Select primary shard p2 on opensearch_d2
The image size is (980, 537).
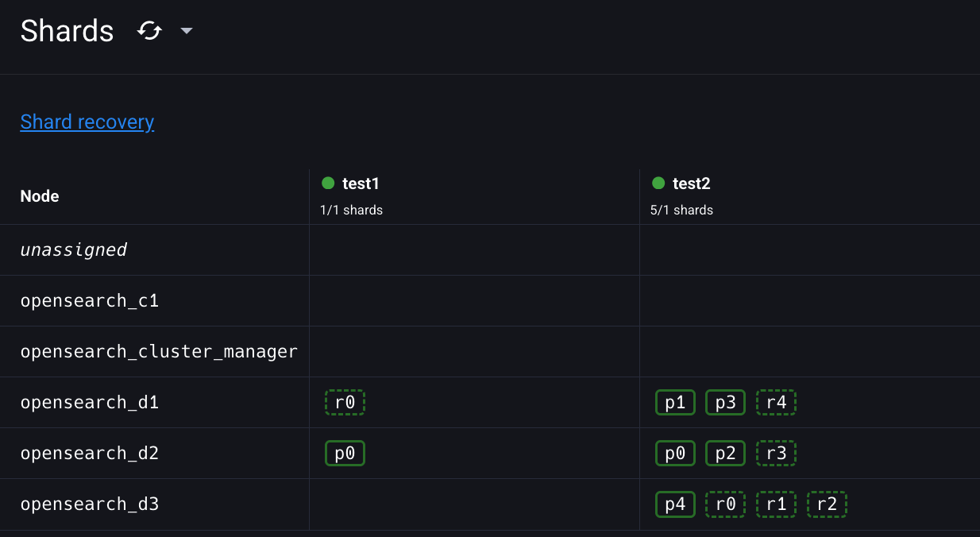click(x=726, y=454)
